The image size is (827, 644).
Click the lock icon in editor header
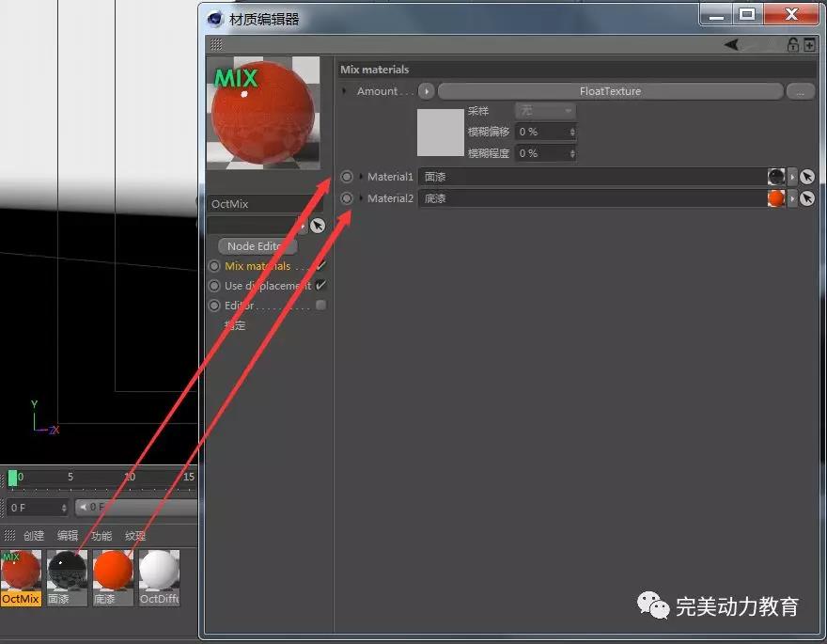(x=792, y=44)
